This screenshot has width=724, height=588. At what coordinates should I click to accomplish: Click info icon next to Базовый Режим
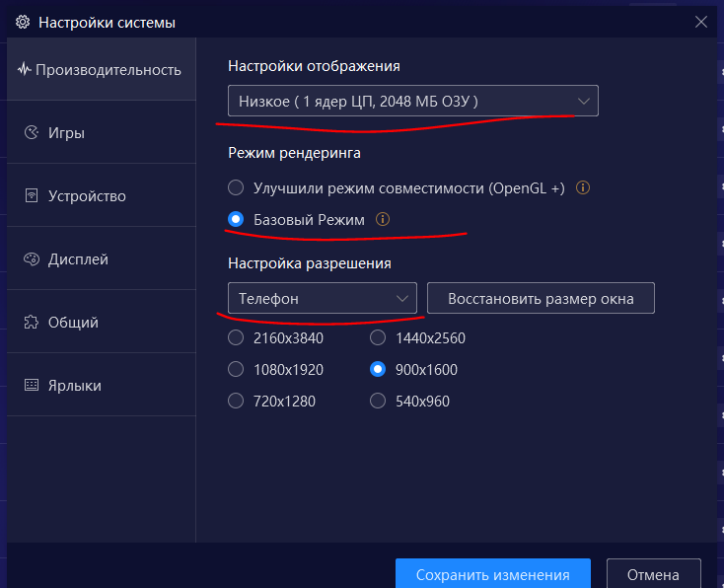(383, 219)
